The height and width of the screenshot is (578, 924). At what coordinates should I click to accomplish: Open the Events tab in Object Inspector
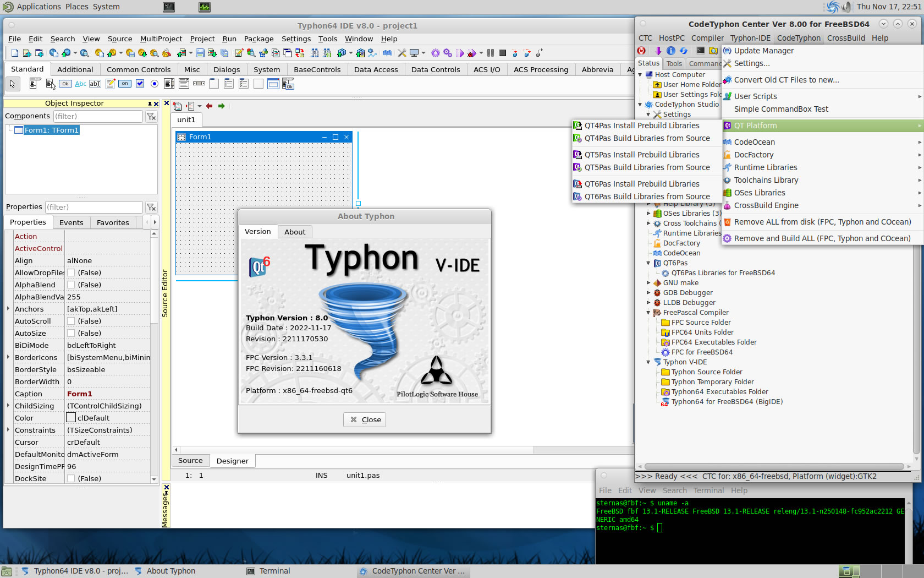click(71, 222)
